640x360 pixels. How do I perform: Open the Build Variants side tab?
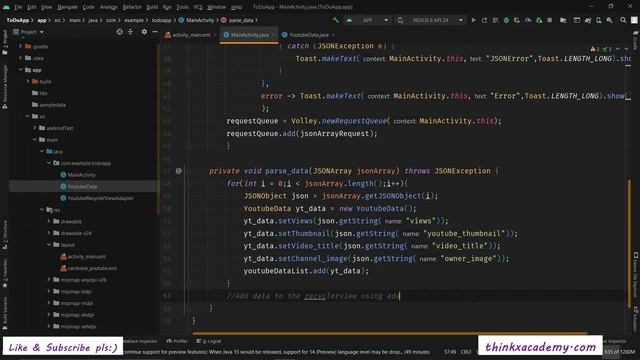click(4, 313)
